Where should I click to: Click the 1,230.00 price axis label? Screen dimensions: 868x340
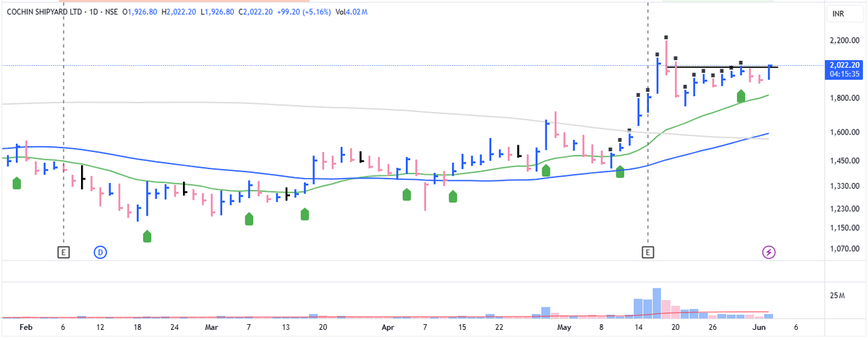[x=845, y=210]
